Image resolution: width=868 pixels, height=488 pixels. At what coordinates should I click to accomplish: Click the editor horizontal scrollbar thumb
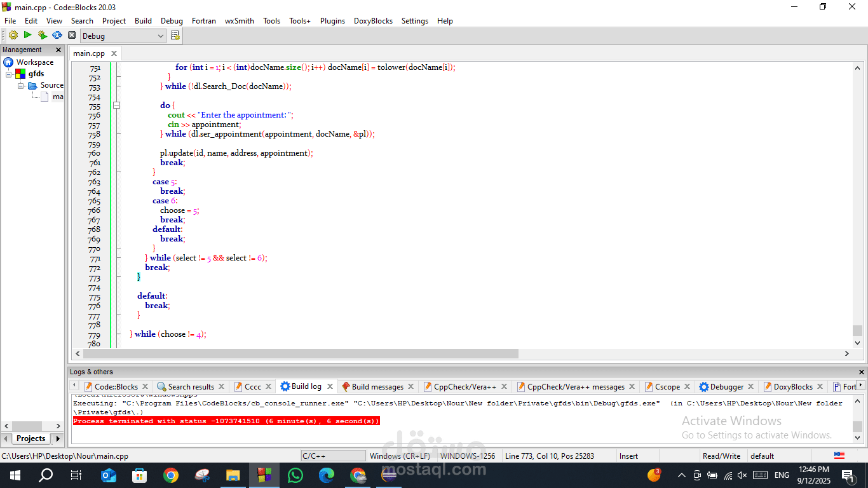[x=301, y=353]
